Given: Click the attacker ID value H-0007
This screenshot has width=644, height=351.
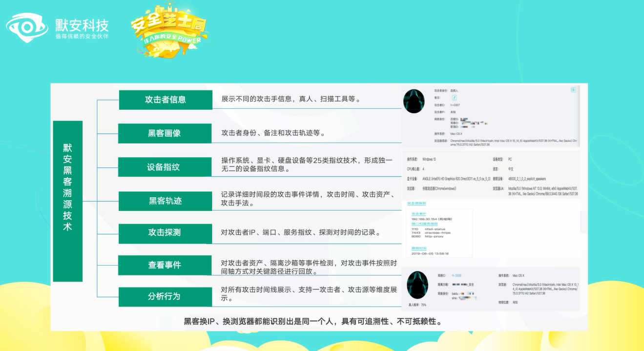Looking at the screenshot, I should [456, 105].
